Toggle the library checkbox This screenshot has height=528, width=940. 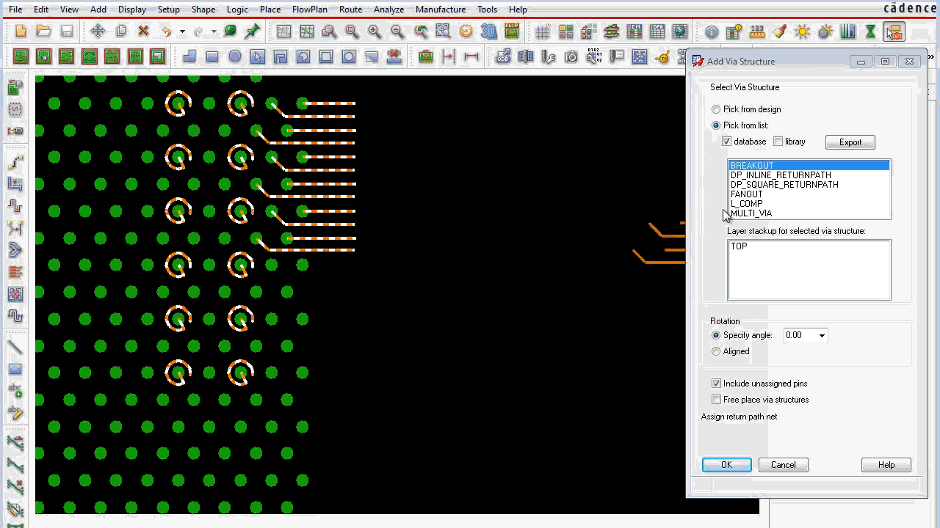pos(778,141)
